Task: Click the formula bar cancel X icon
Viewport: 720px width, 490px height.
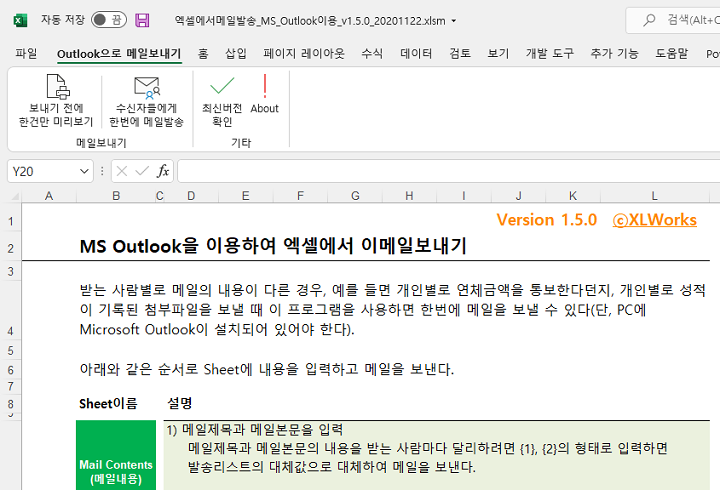Action: (121, 171)
